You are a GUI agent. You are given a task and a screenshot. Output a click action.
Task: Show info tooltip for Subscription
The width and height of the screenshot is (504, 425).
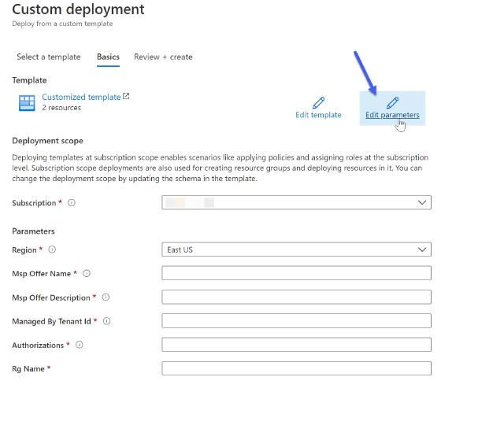(72, 203)
